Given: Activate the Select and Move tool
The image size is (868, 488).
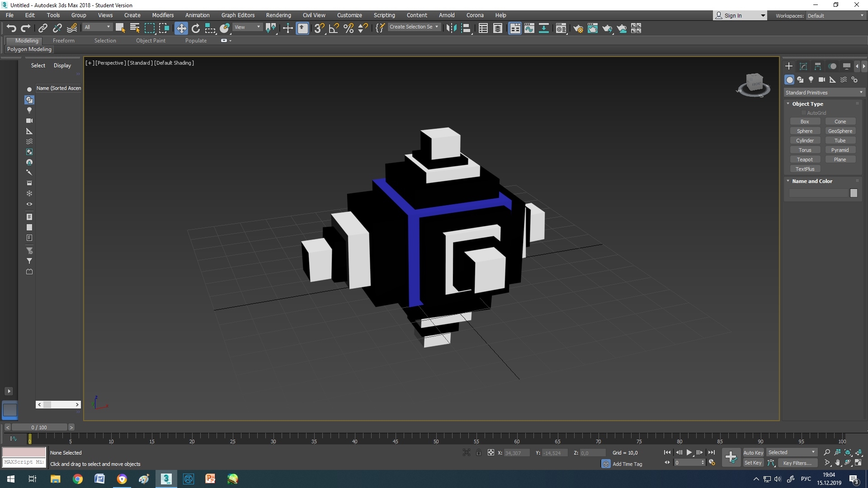Looking at the screenshot, I should click(x=181, y=28).
